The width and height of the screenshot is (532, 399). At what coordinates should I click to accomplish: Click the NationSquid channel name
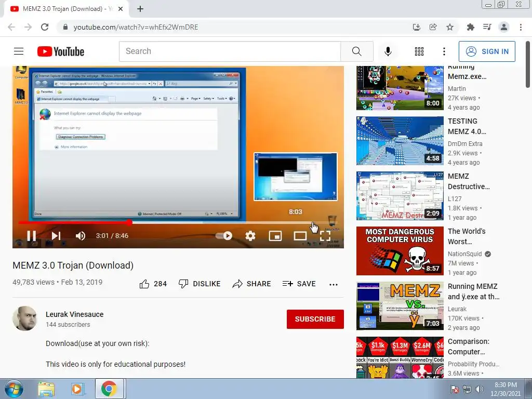(x=464, y=254)
